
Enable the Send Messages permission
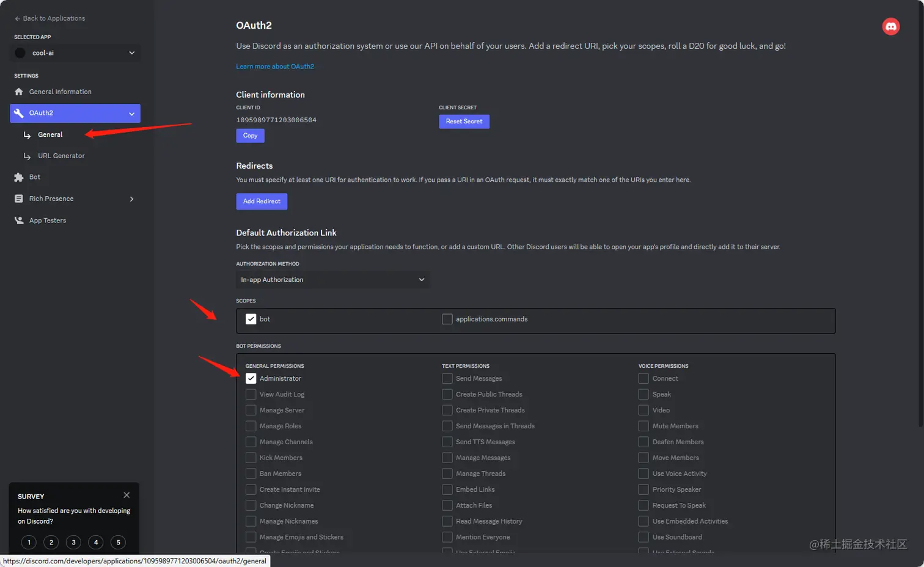pyautogui.click(x=447, y=378)
